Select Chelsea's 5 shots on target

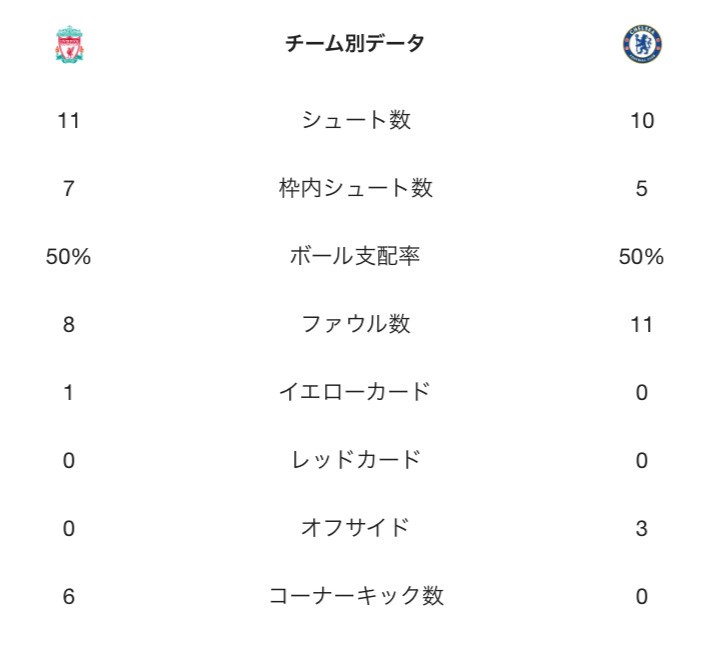point(642,188)
